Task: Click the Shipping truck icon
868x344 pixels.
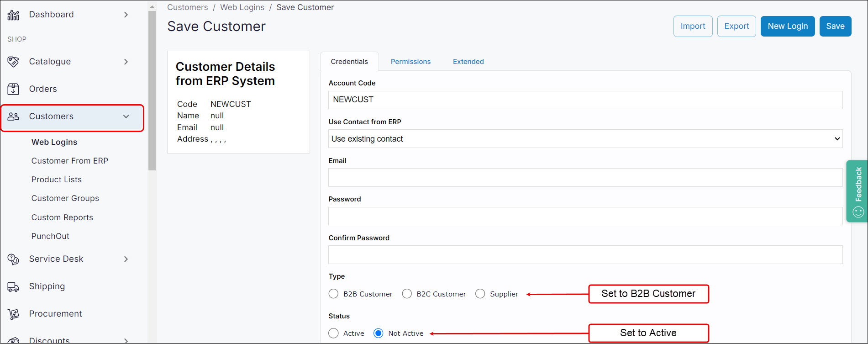Action: [13, 287]
